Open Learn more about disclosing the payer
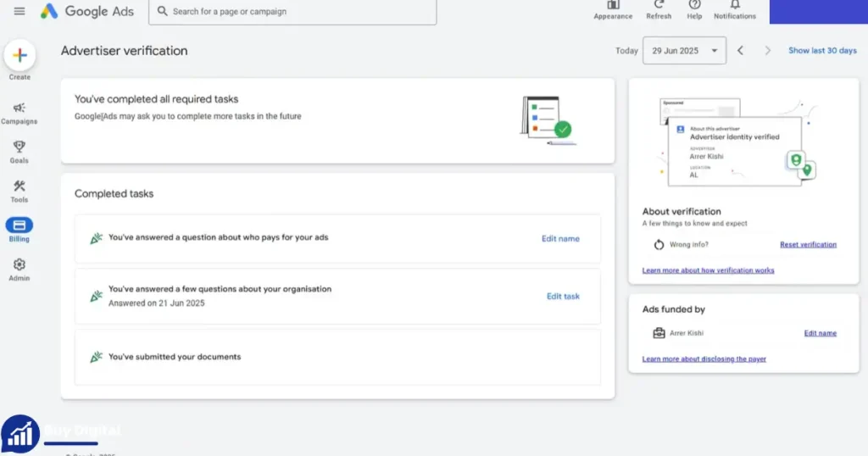 (x=704, y=359)
